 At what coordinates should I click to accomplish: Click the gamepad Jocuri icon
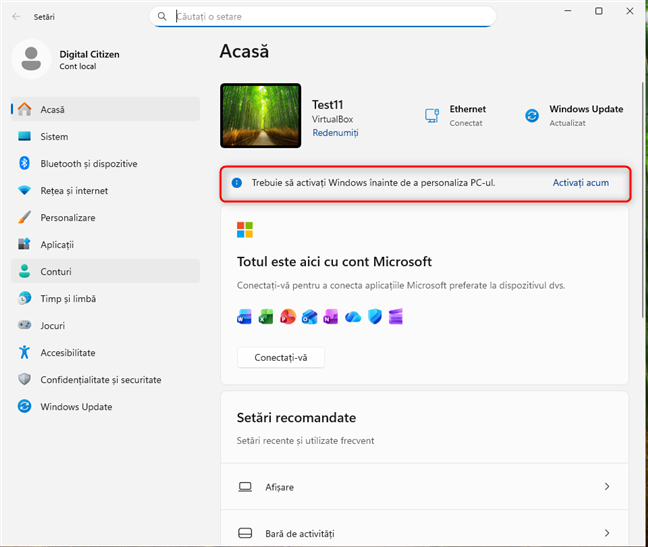(24, 325)
